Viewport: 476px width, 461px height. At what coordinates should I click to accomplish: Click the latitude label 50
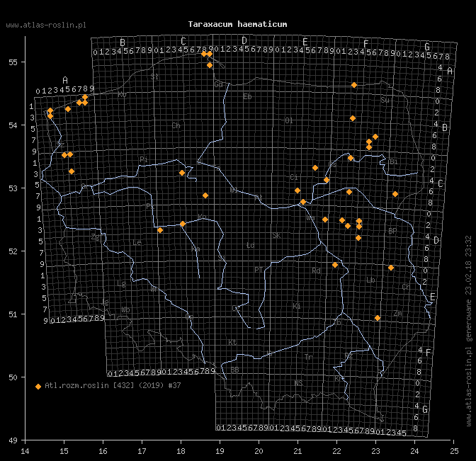(13, 377)
